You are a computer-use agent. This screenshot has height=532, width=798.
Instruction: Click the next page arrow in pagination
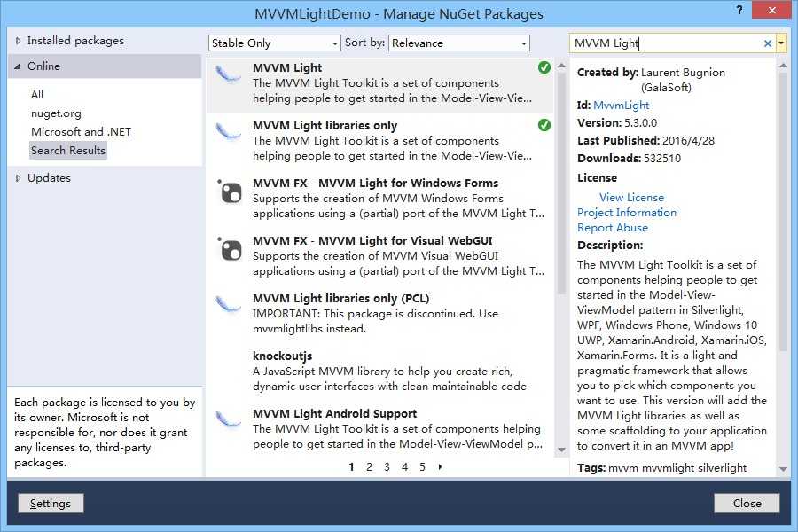440,467
